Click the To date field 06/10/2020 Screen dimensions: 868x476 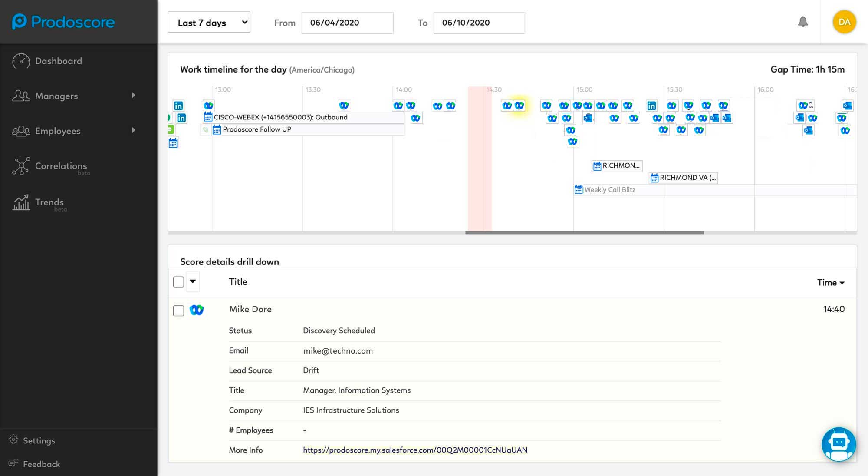(479, 23)
